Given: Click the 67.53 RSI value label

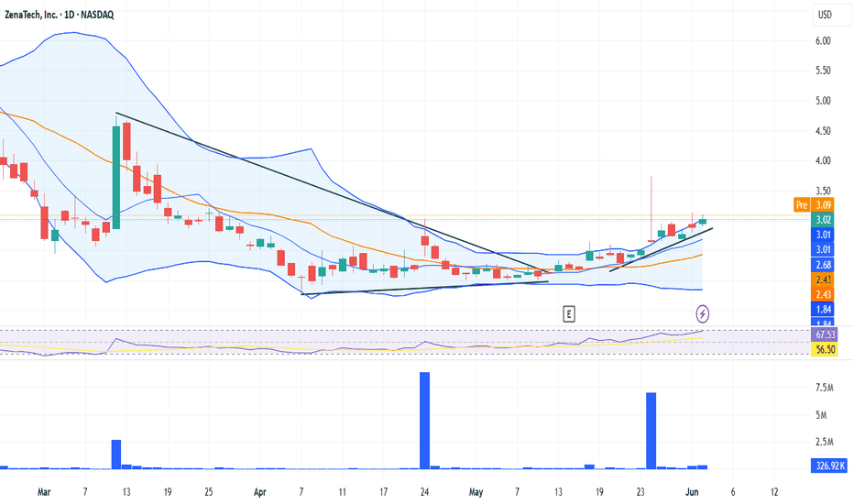Looking at the screenshot, I should 825,334.
